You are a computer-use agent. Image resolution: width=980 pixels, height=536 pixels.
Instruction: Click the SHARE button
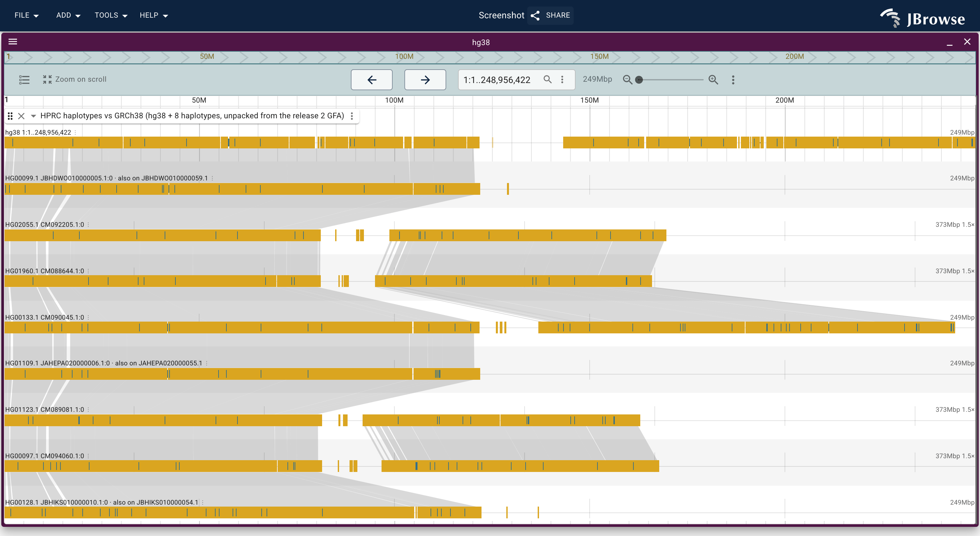click(x=550, y=15)
